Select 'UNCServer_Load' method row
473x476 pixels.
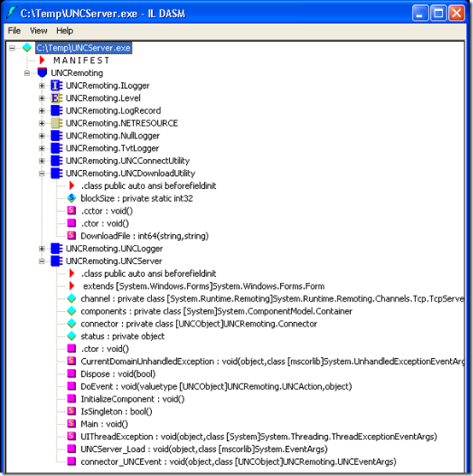[204, 449]
